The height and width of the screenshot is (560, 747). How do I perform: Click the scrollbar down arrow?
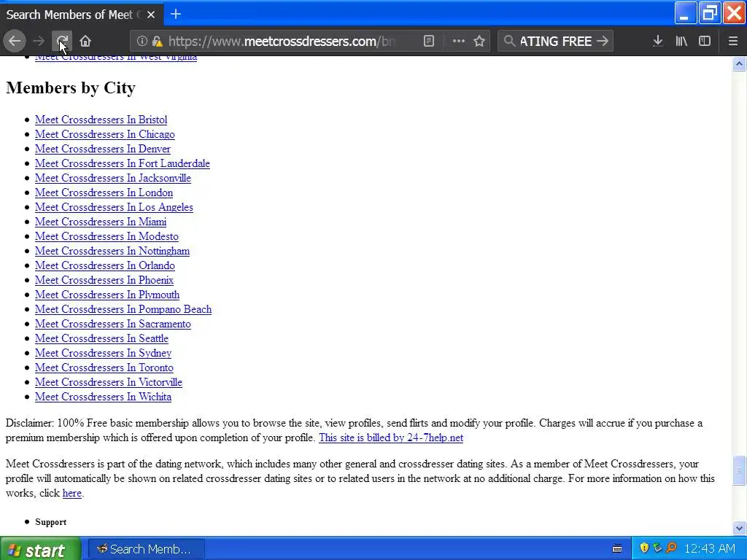[x=740, y=528]
